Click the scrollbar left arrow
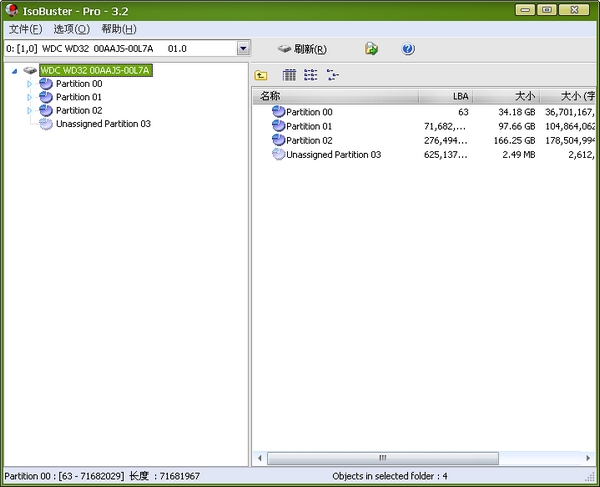 [x=260, y=458]
